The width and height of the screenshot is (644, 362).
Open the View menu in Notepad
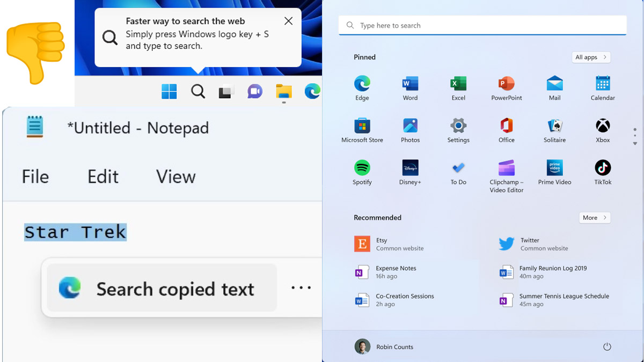[175, 176]
